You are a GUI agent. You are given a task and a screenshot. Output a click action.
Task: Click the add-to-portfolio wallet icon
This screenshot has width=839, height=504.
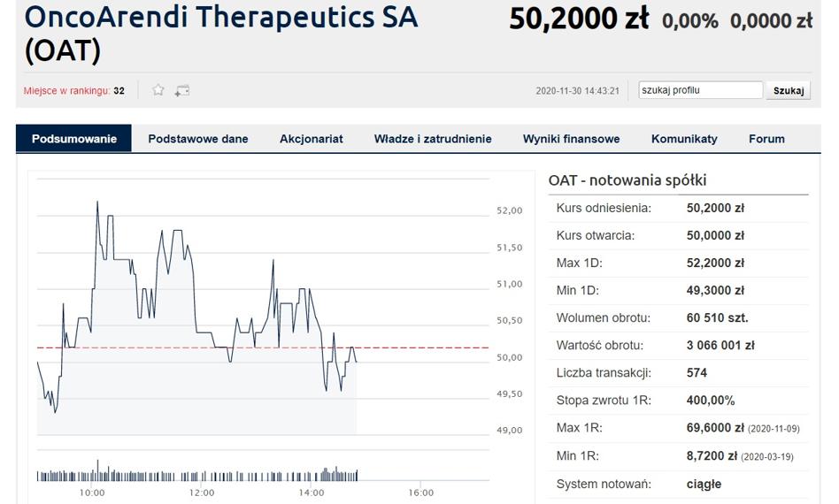pos(182,90)
